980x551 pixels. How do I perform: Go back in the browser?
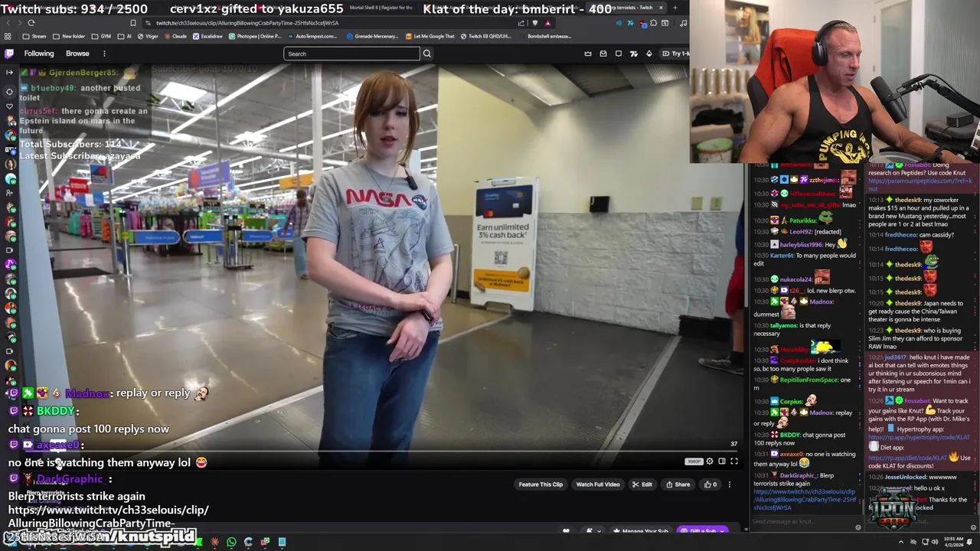pyautogui.click(x=8, y=22)
